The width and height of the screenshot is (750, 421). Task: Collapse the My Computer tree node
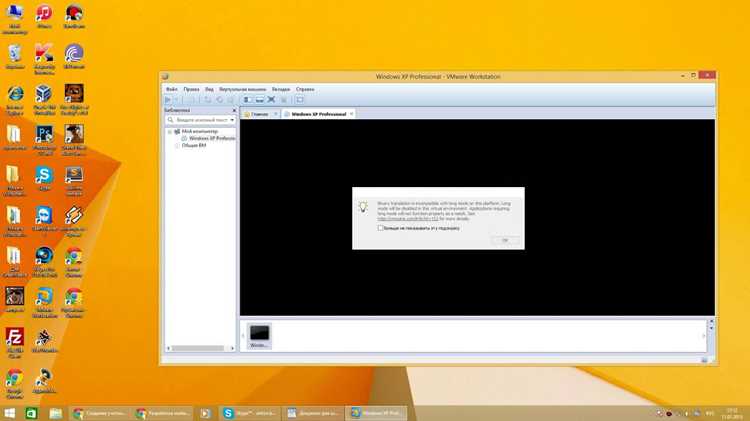[x=170, y=132]
